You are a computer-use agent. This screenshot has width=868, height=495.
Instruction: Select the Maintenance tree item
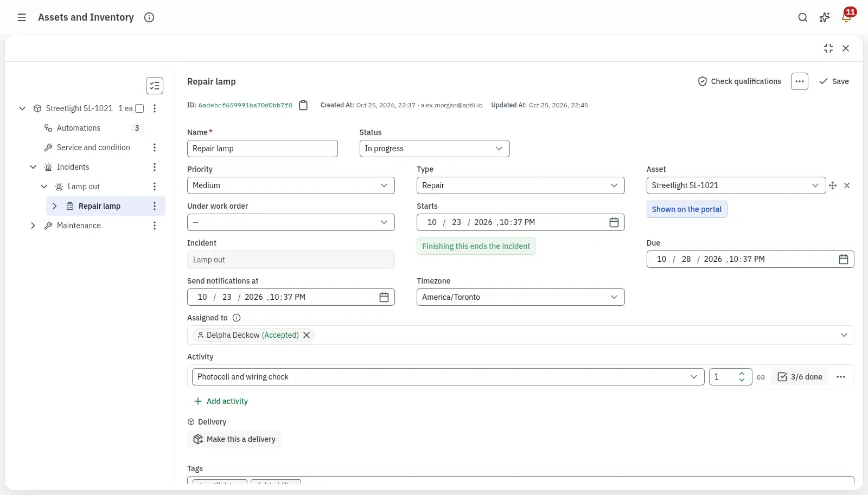coord(79,226)
